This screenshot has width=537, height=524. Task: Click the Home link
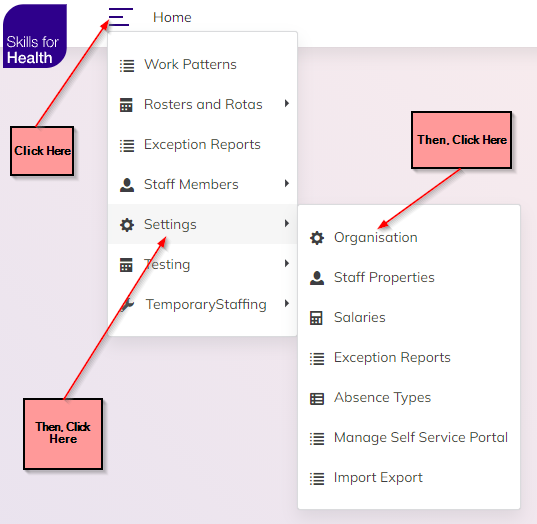(x=172, y=17)
